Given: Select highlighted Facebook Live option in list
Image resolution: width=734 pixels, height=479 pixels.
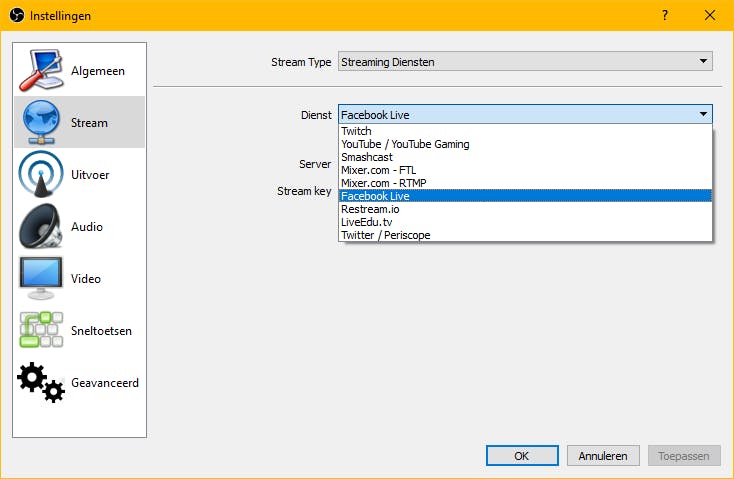Looking at the screenshot, I should pos(525,196).
